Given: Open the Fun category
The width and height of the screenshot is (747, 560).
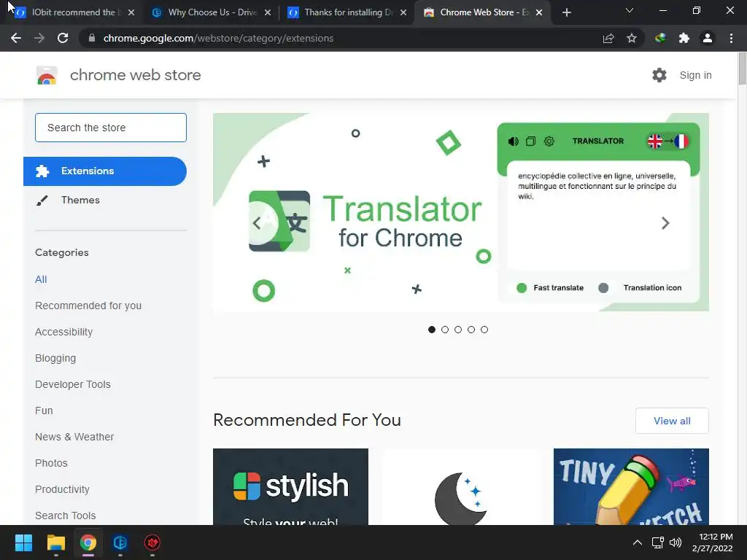Looking at the screenshot, I should tap(44, 411).
